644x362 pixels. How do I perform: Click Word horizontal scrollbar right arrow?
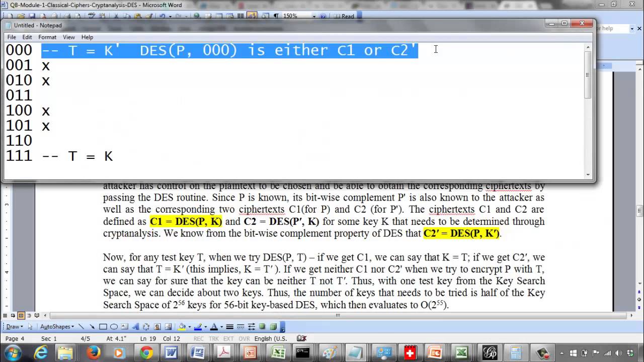pos(632,316)
